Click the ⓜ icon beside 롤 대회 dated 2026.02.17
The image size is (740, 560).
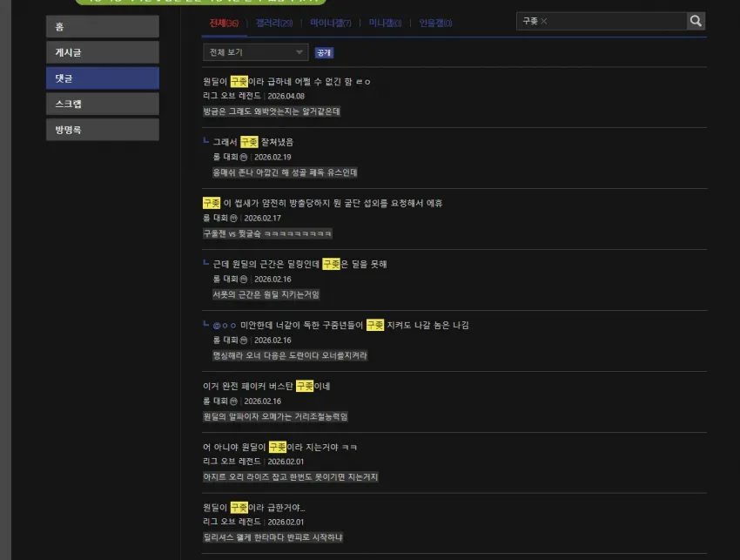[233, 218]
